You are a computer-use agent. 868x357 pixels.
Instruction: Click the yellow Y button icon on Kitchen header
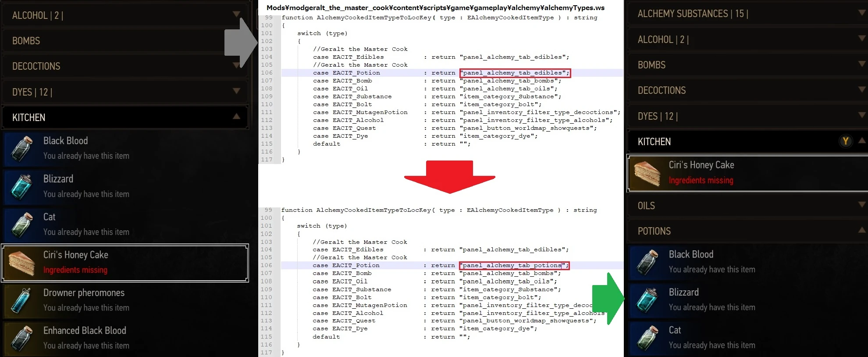pos(846,141)
